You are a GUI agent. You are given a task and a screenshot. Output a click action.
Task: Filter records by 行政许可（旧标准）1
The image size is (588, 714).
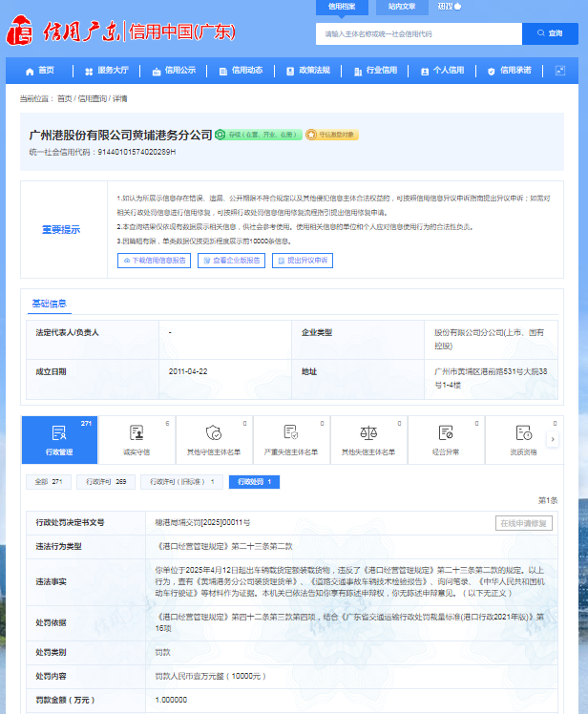181,482
